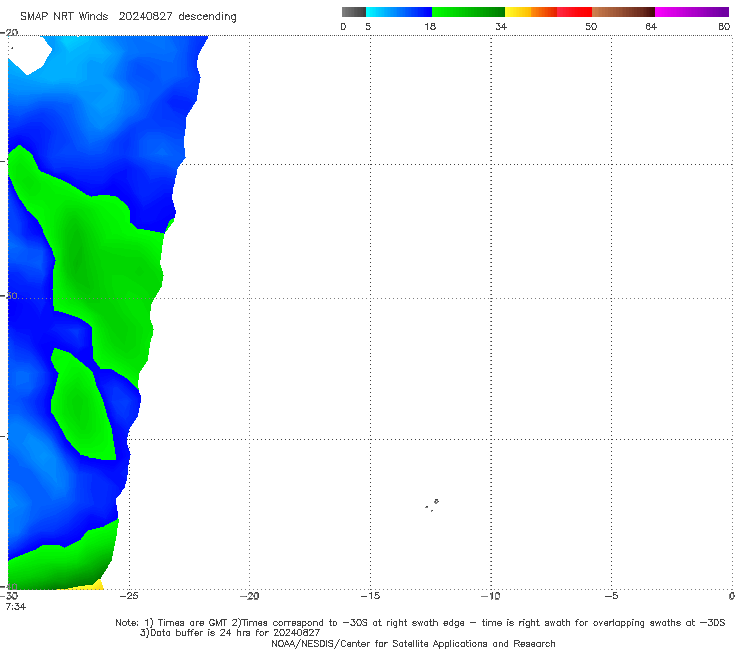Click the brown 50-64 color bar segment

coord(623,12)
